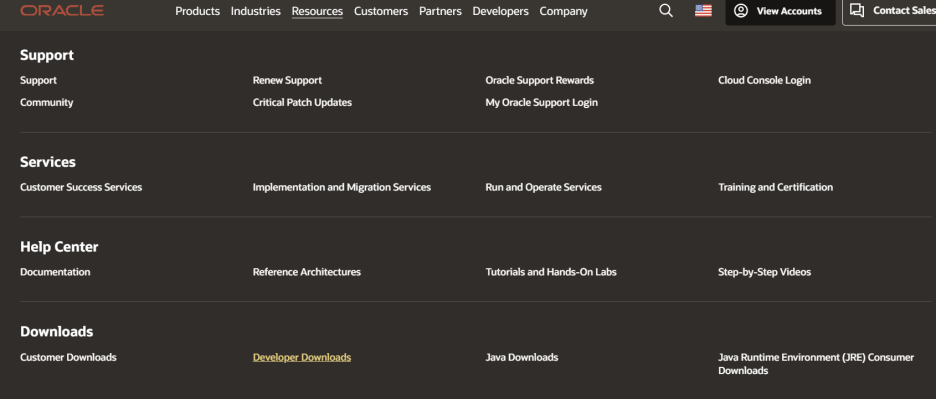Open the Partners menu
Viewport: 936px width, 399px height.
coord(440,11)
